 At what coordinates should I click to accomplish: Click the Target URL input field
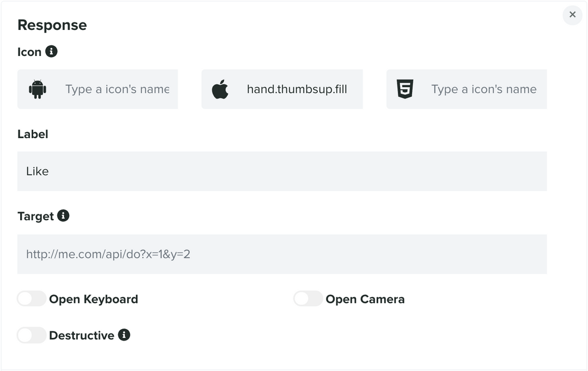(282, 254)
